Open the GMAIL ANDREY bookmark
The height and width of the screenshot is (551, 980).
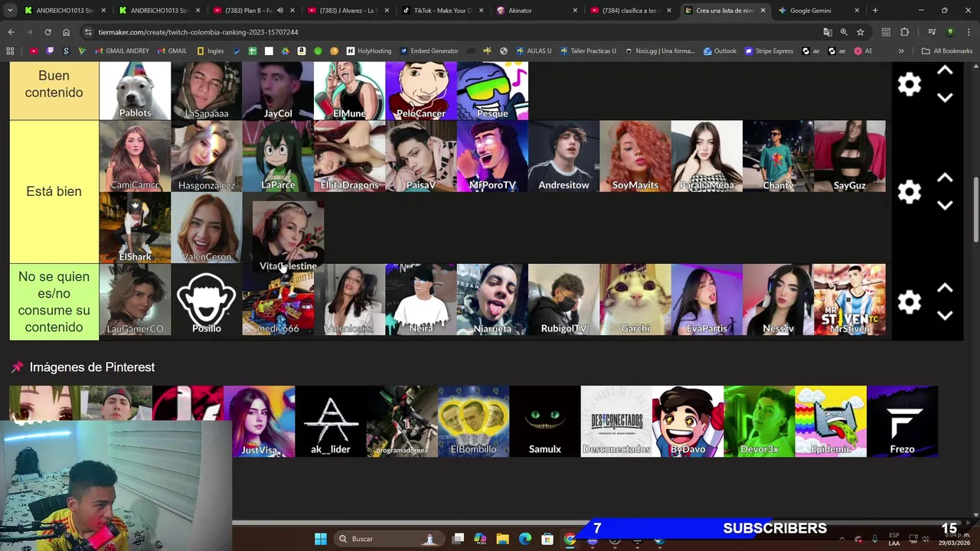point(122,51)
